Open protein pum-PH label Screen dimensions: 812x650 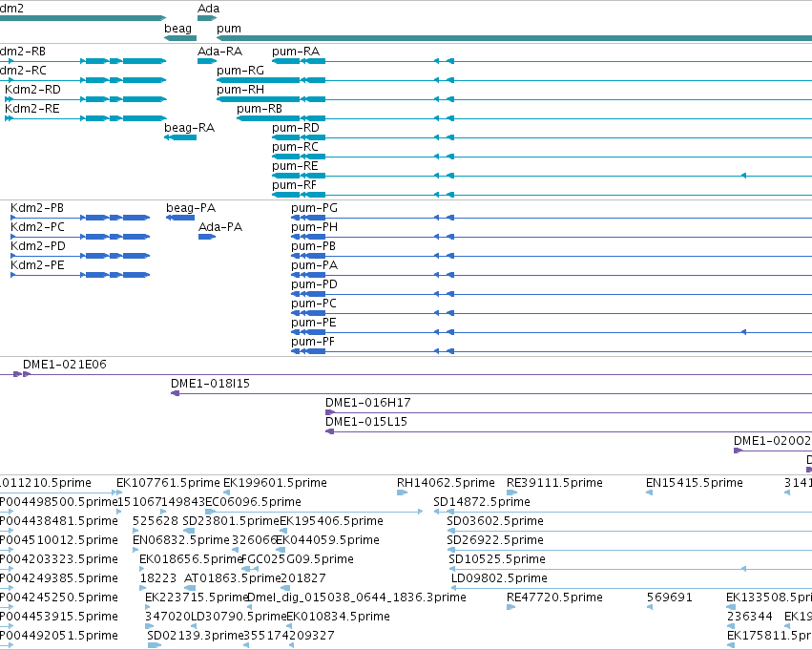coord(314,228)
